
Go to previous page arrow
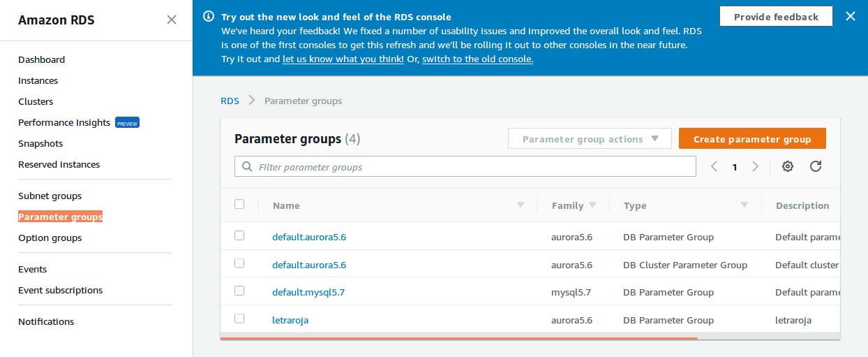(x=714, y=166)
